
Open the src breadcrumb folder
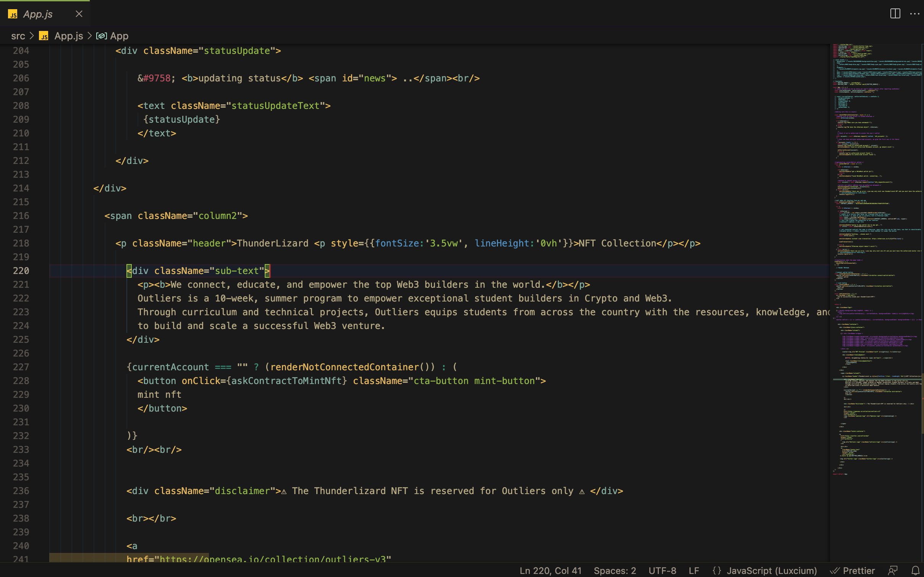pyautogui.click(x=18, y=36)
